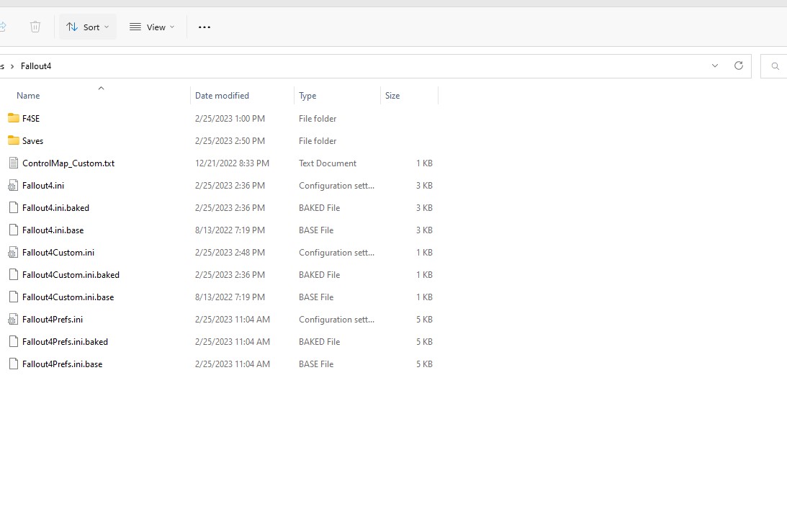Click the search box magnifier icon
The image size is (787, 532).
click(775, 66)
